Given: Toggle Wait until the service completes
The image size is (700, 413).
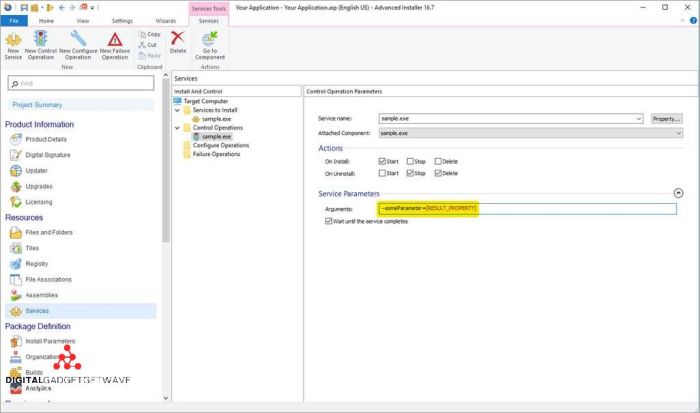Looking at the screenshot, I should pyautogui.click(x=329, y=221).
